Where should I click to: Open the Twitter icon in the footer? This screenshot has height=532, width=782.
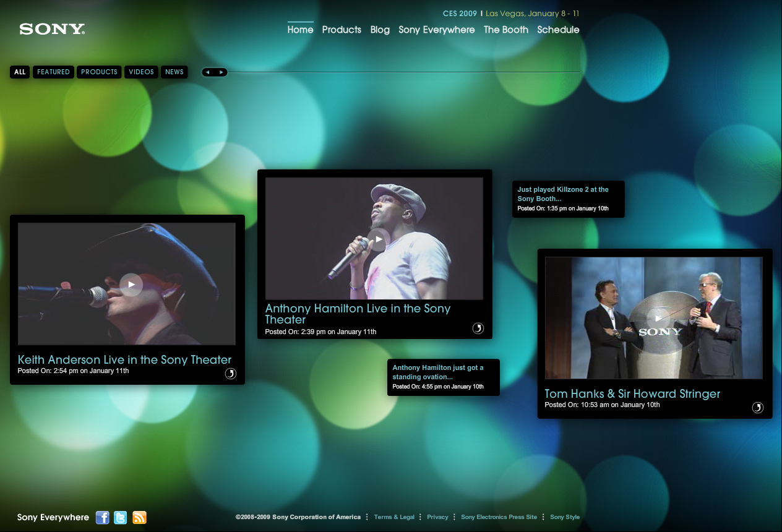point(121,517)
